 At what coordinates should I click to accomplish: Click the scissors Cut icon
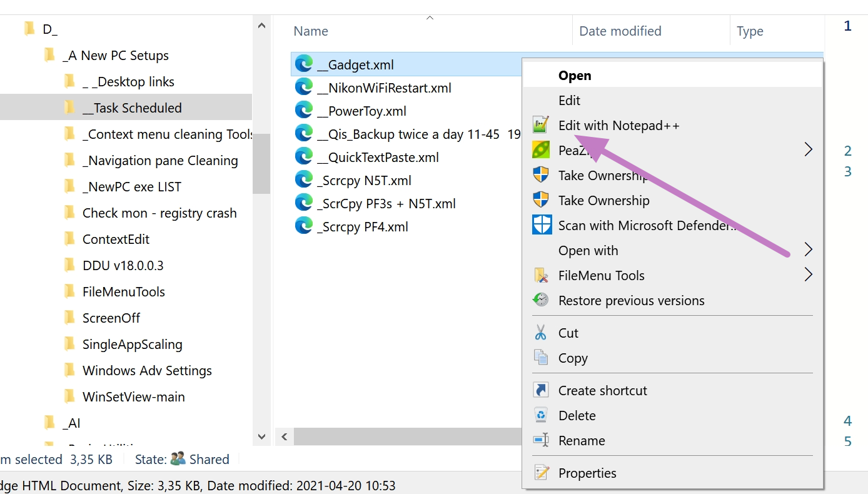pos(541,333)
